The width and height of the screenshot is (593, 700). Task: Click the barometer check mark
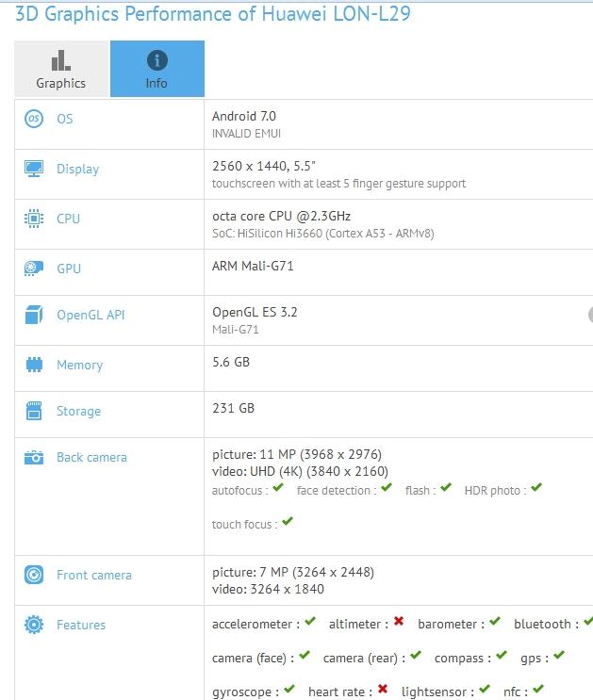[495, 621]
